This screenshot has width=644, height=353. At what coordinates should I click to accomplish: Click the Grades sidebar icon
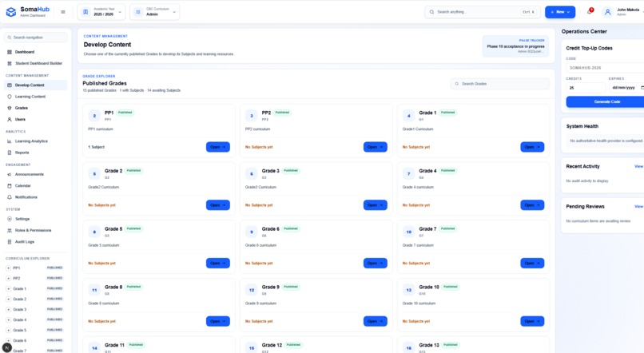[10, 108]
